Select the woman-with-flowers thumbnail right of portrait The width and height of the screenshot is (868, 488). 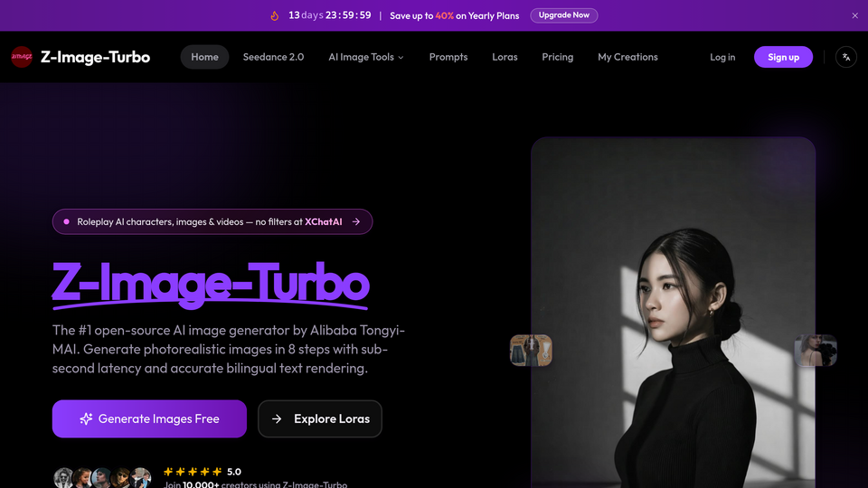[x=816, y=351]
